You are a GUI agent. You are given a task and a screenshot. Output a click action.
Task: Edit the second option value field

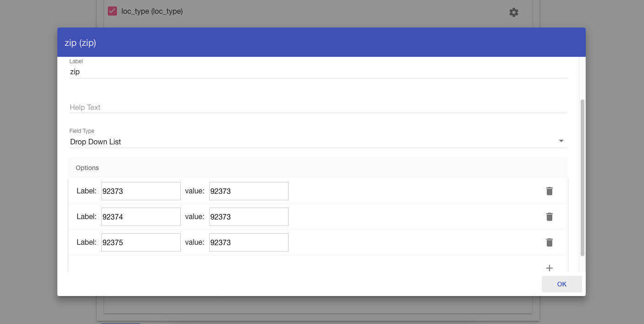pyautogui.click(x=248, y=217)
